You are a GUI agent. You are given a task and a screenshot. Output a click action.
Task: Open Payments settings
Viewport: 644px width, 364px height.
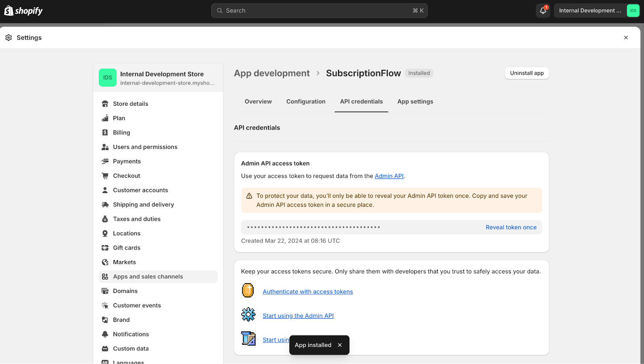[x=158, y=161]
